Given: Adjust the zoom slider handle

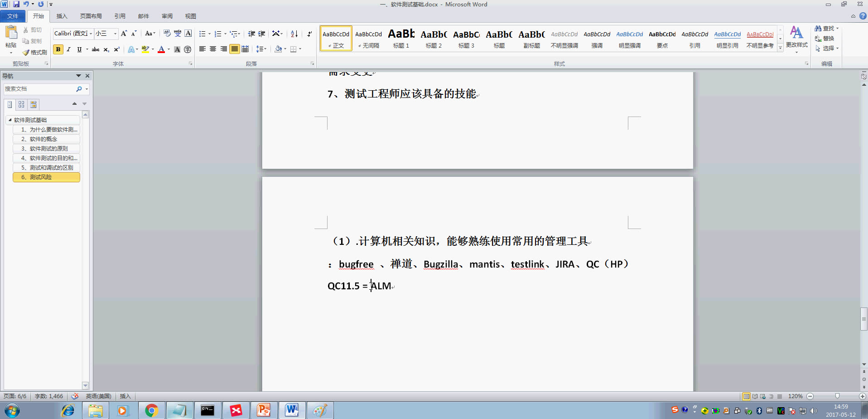Looking at the screenshot, I should (x=837, y=396).
